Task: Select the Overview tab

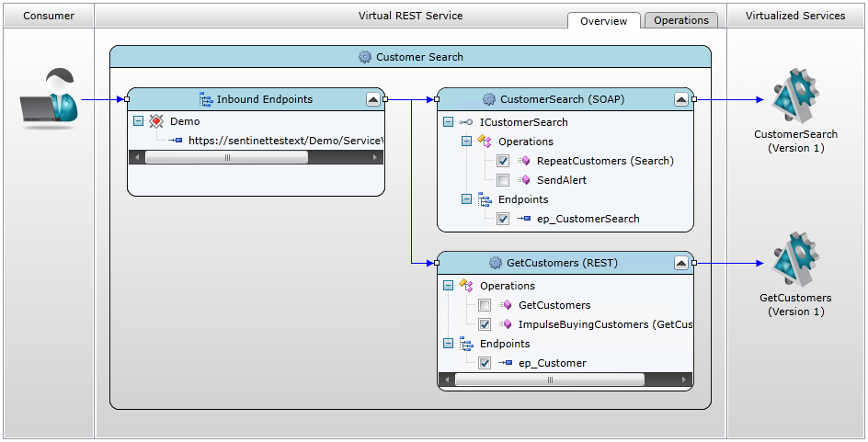Action: (603, 20)
